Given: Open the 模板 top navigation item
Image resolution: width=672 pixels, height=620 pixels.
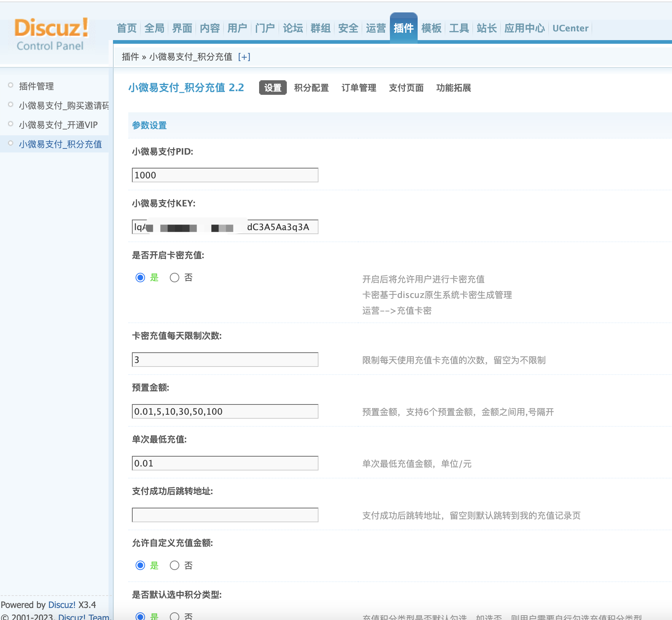Looking at the screenshot, I should 431,28.
